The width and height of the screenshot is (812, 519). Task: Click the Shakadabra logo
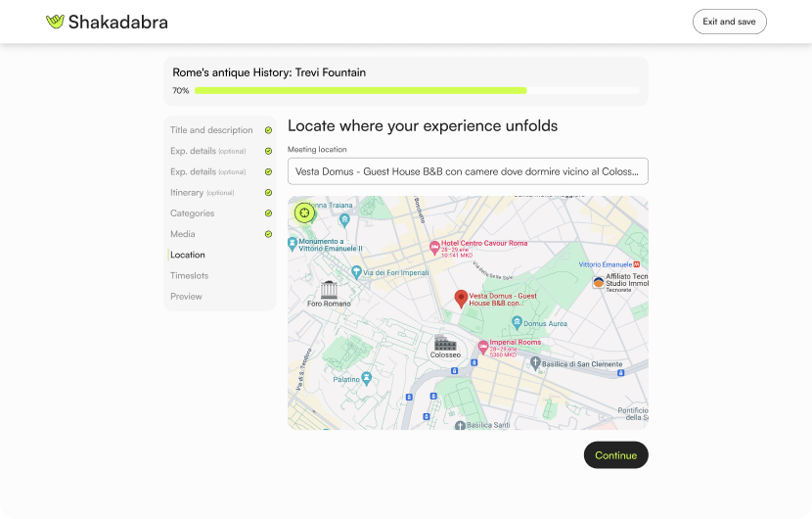coord(107,22)
